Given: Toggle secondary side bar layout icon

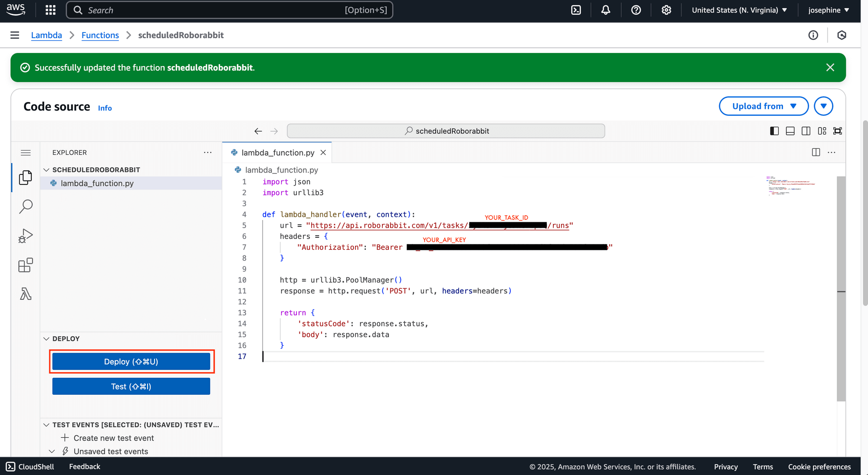Looking at the screenshot, I should [x=806, y=131].
